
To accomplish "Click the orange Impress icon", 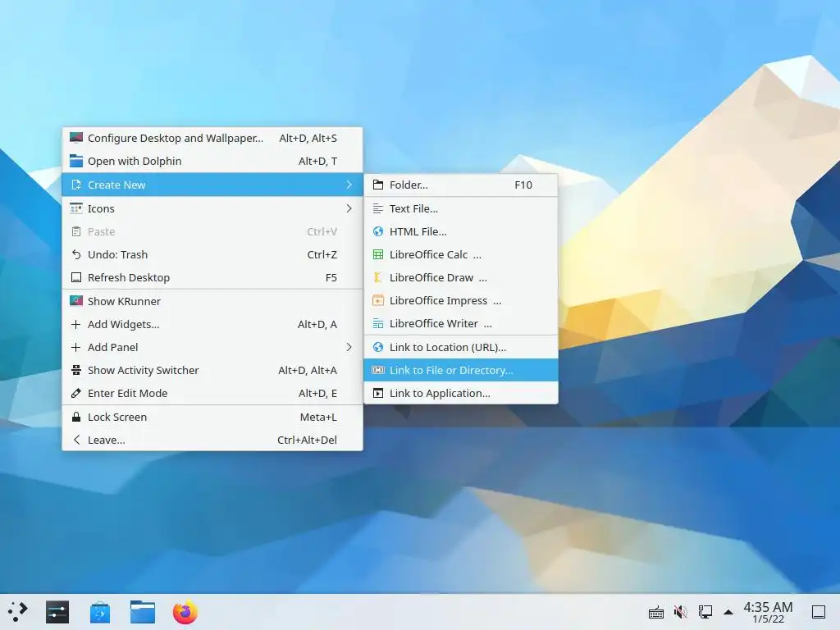I will (x=377, y=300).
